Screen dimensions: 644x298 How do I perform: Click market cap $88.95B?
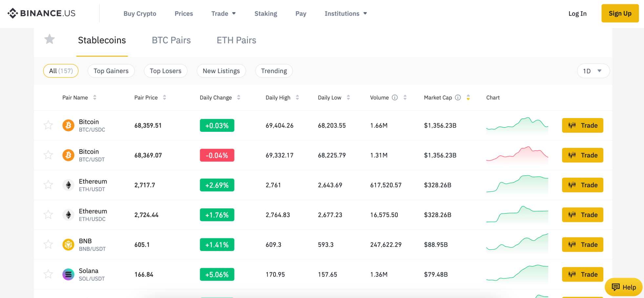436,245
